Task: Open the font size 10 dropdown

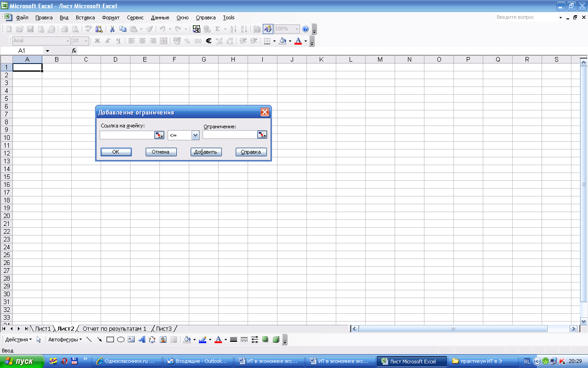Action: click(x=86, y=41)
